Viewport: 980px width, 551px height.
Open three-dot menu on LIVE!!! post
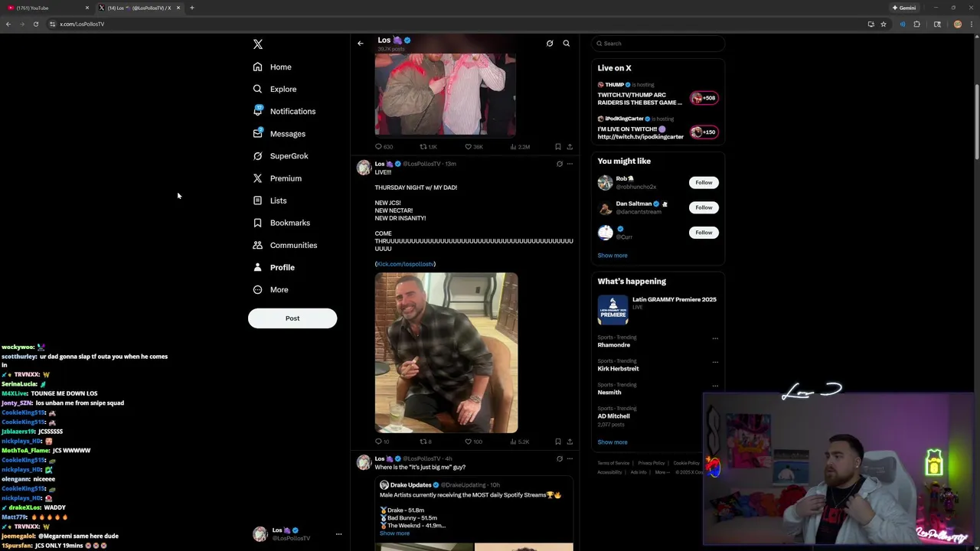tap(570, 164)
